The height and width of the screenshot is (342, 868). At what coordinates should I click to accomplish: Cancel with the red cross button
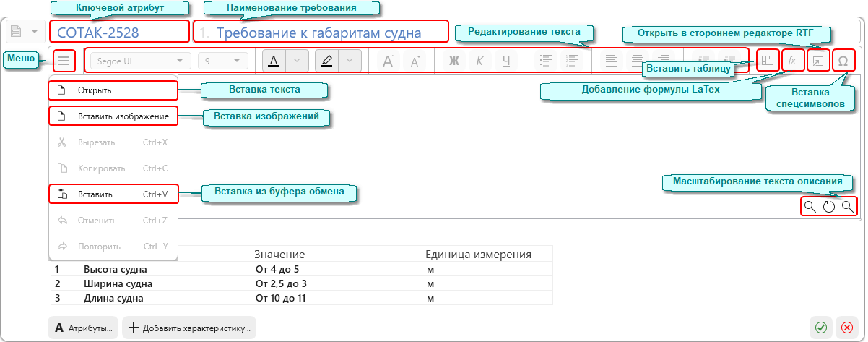(846, 328)
